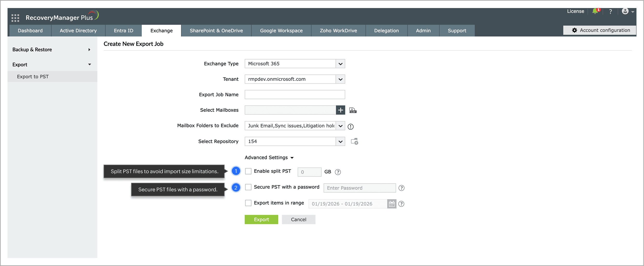The image size is (644, 266).
Task: Open the Zoho WorkDrive tab
Action: point(338,31)
